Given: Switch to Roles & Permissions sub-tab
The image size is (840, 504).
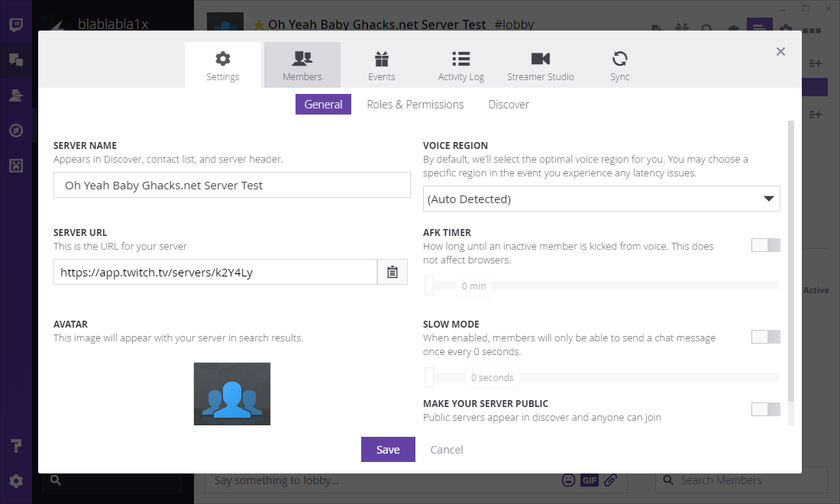Looking at the screenshot, I should pos(415,105).
